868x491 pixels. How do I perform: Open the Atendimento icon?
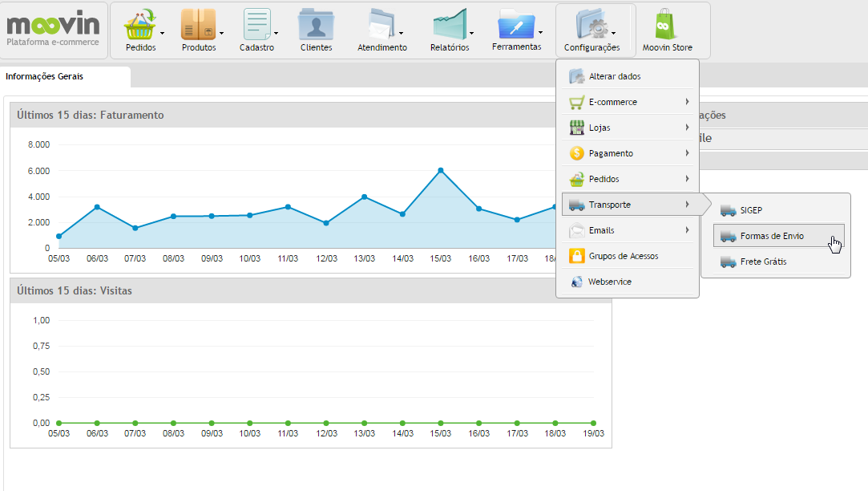(381, 25)
